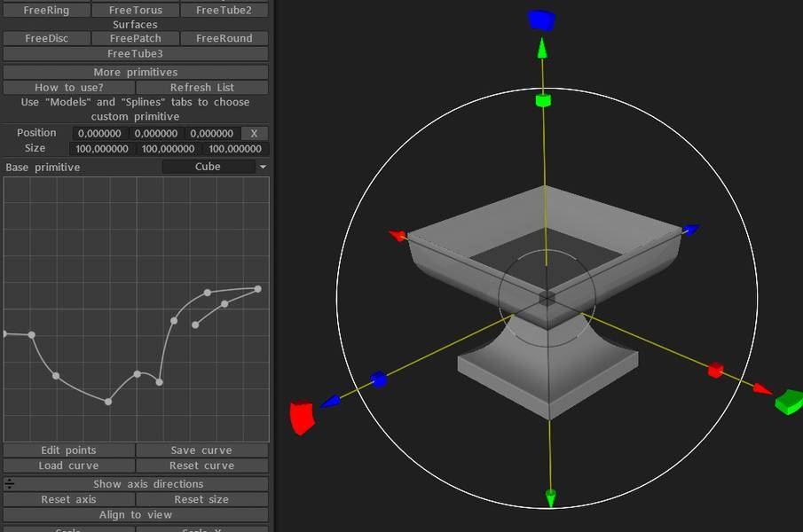Image resolution: width=803 pixels, height=532 pixels.
Task: Click the large green handle at far right
Action: click(788, 402)
